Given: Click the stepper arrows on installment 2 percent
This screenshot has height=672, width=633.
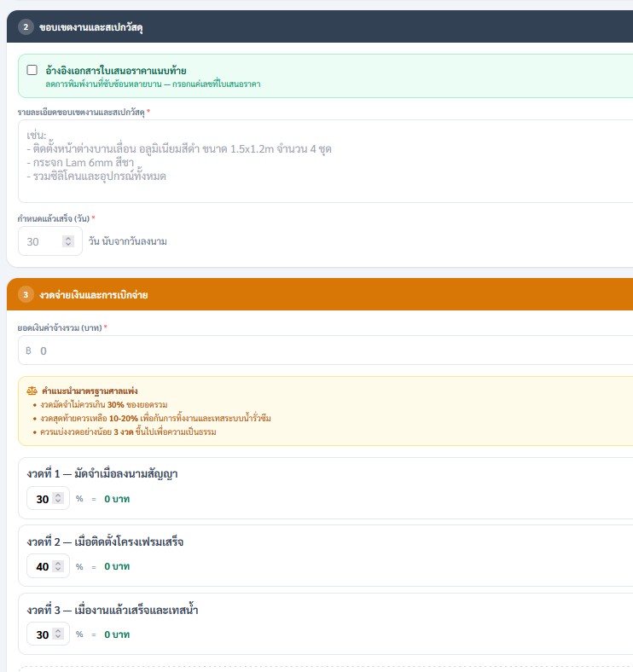Looking at the screenshot, I should point(58,566).
